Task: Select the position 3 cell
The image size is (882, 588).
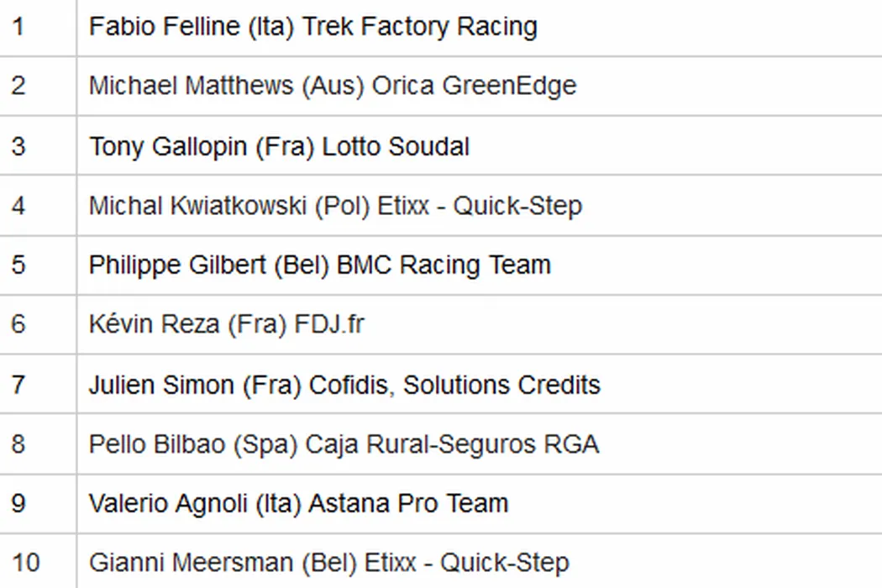Action: pyautogui.click(x=18, y=146)
